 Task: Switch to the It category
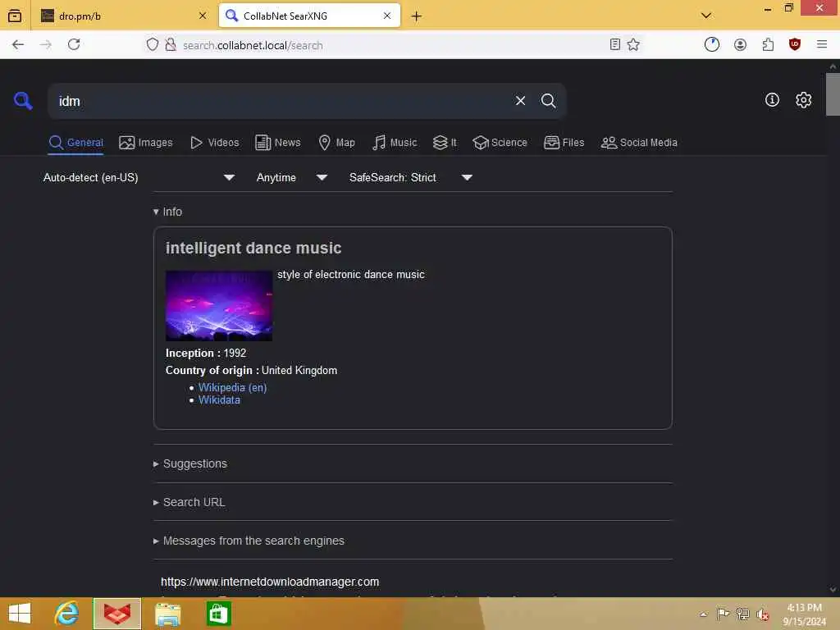[445, 143]
